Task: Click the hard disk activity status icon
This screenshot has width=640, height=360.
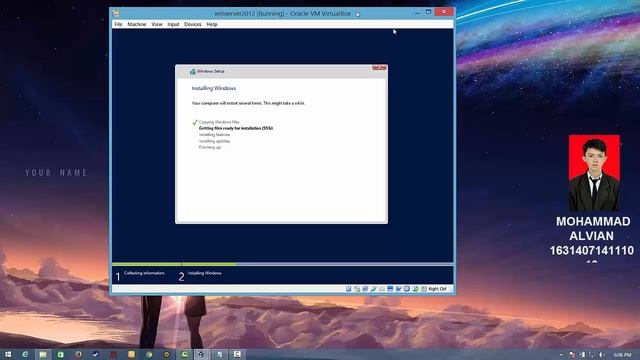Action: click(x=349, y=289)
